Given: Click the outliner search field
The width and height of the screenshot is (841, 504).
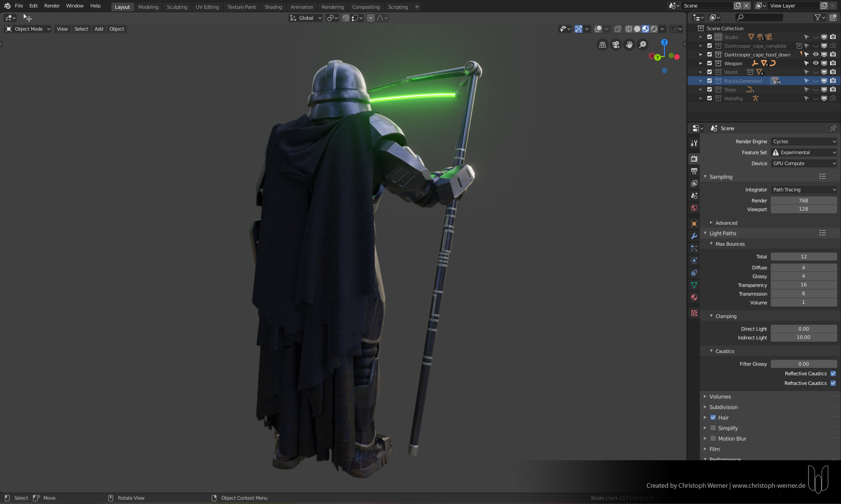Looking at the screenshot, I should [759, 18].
